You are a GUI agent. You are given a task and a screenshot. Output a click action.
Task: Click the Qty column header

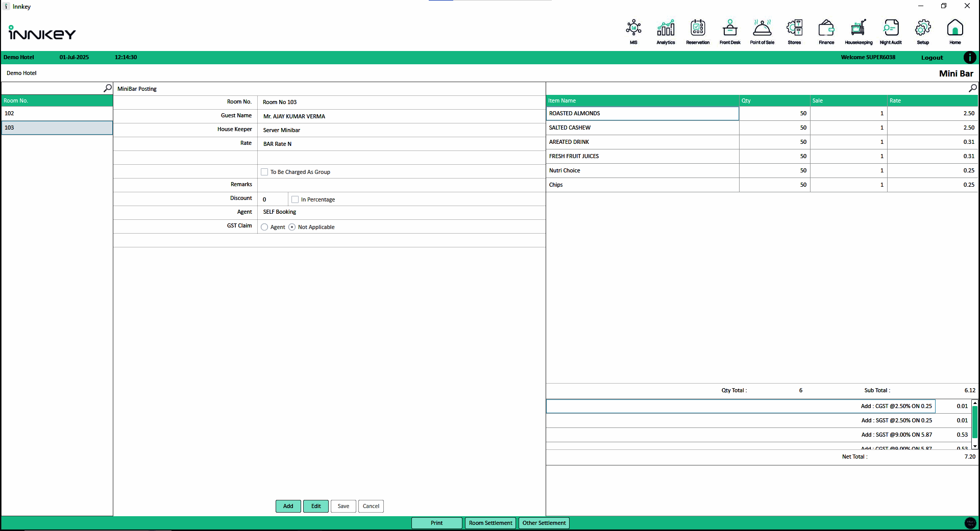point(775,100)
